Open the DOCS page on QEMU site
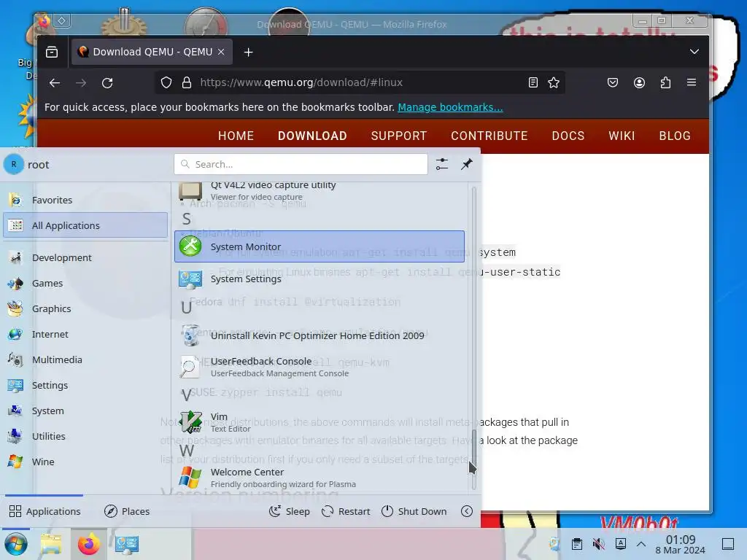The image size is (747, 560). [568, 136]
